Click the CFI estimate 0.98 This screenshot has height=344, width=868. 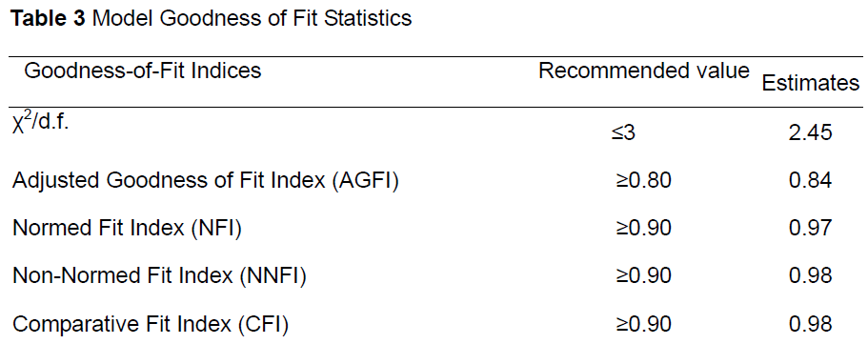point(811,325)
